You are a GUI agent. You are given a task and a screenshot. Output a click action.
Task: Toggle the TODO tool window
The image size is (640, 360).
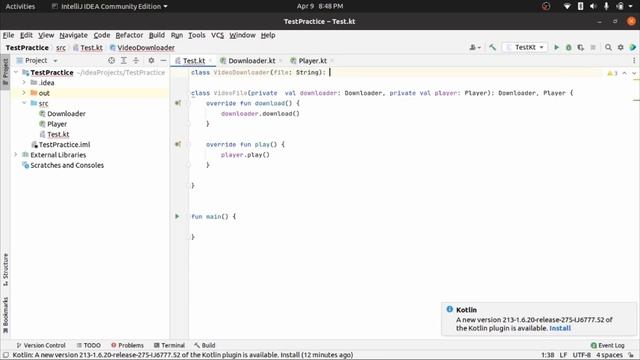tap(89, 345)
